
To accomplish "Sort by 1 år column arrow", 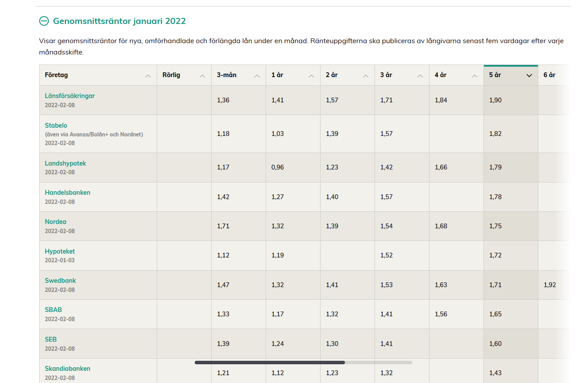I will (311, 75).
